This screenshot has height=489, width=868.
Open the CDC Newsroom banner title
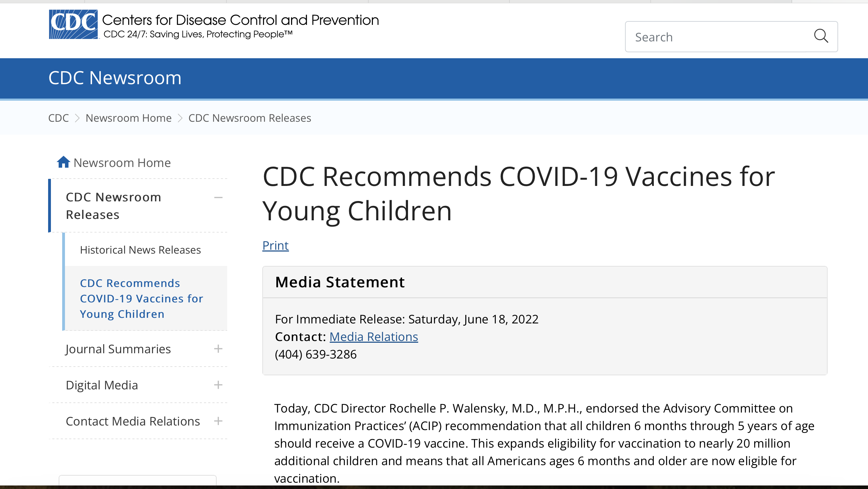115,78
